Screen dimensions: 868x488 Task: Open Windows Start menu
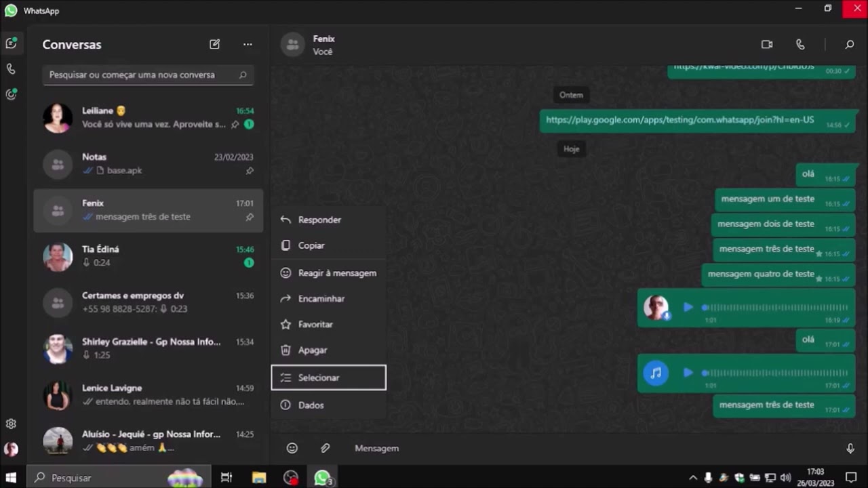tap(11, 478)
